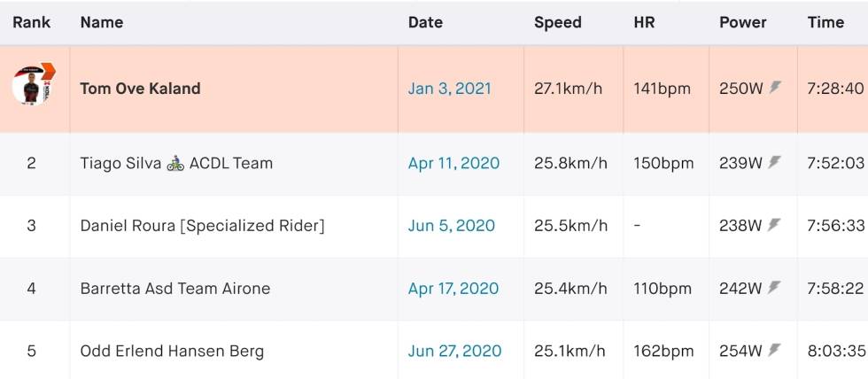Sort by the Time column header
This screenshot has height=379, width=868.
click(825, 22)
